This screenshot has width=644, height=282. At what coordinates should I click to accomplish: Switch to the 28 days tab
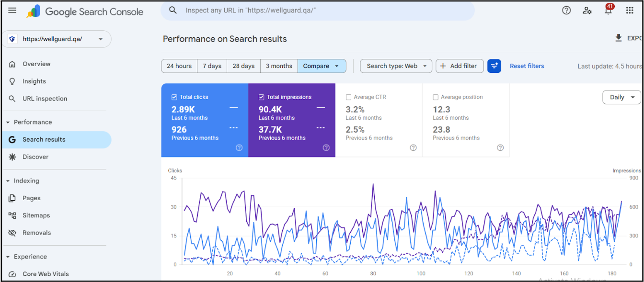pyautogui.click(x=243, y=66)
